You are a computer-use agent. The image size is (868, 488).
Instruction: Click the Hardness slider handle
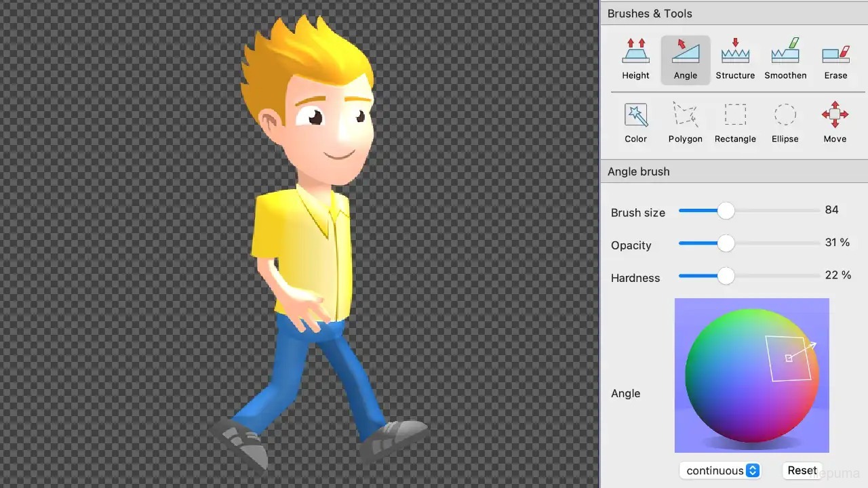726,276
